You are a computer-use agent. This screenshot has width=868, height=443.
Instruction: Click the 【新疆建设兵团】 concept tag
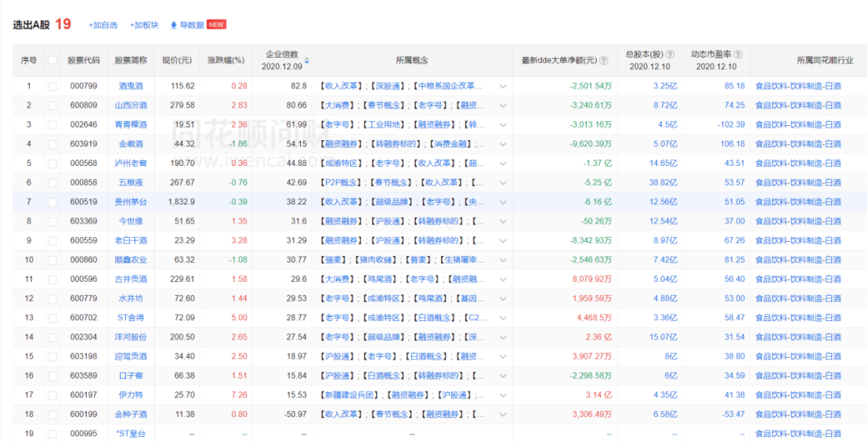pos(348,395)
